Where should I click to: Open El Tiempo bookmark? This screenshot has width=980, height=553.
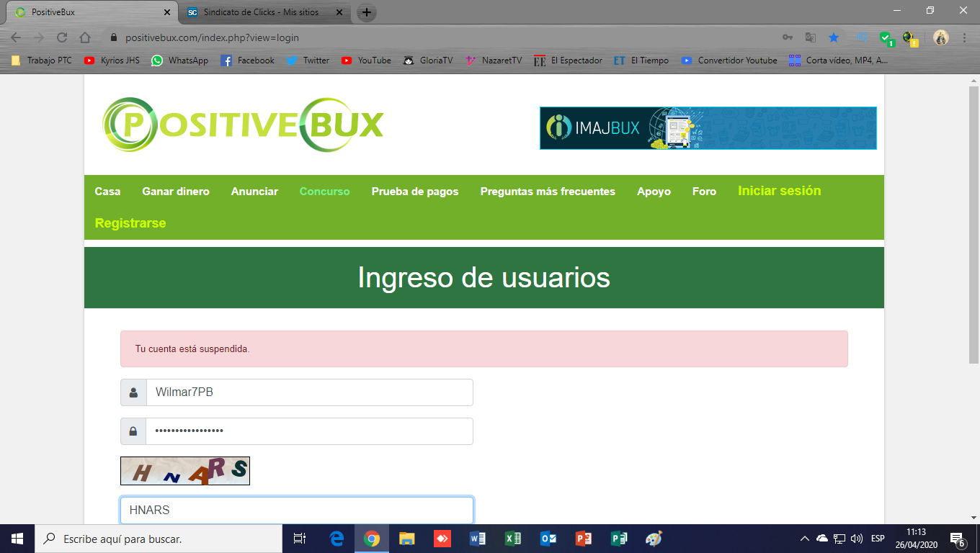(641, 60)
